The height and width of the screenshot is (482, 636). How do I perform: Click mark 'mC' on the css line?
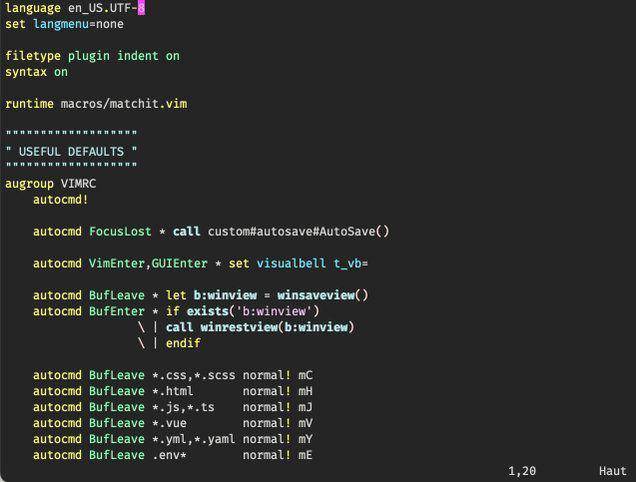(x=305, y=375)
